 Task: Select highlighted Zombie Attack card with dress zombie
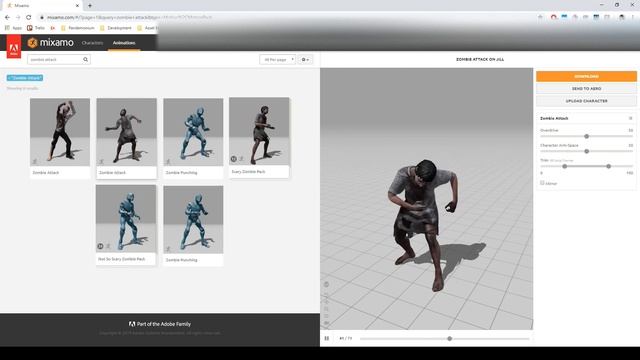coord(127,138)
